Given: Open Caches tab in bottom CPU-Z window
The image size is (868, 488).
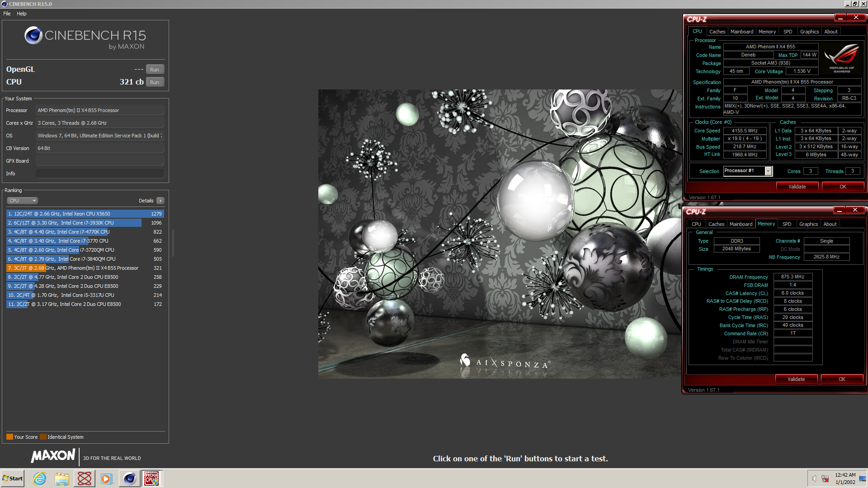Looking at the screenshot, I should (716, 224).
